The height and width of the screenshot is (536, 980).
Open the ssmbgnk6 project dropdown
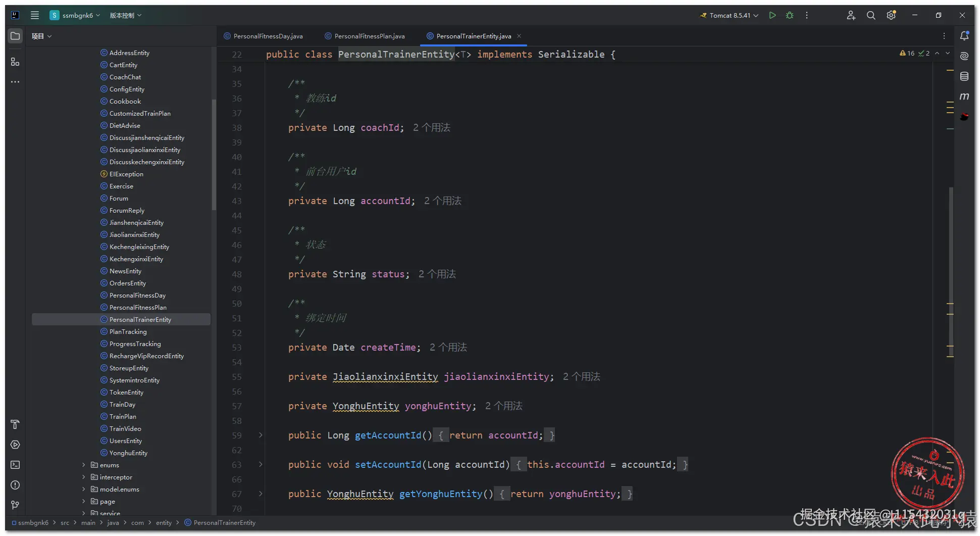pyautogui.click(x=75, y=15)
